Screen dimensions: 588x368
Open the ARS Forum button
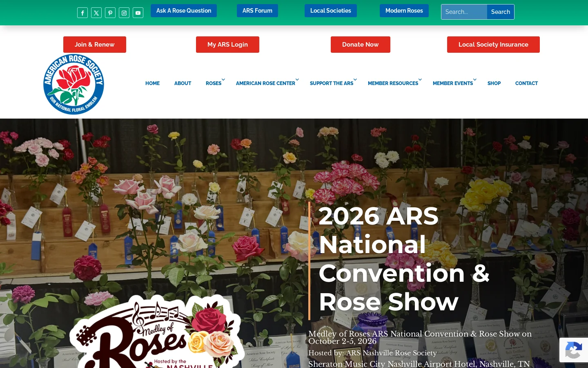(257, 11)
